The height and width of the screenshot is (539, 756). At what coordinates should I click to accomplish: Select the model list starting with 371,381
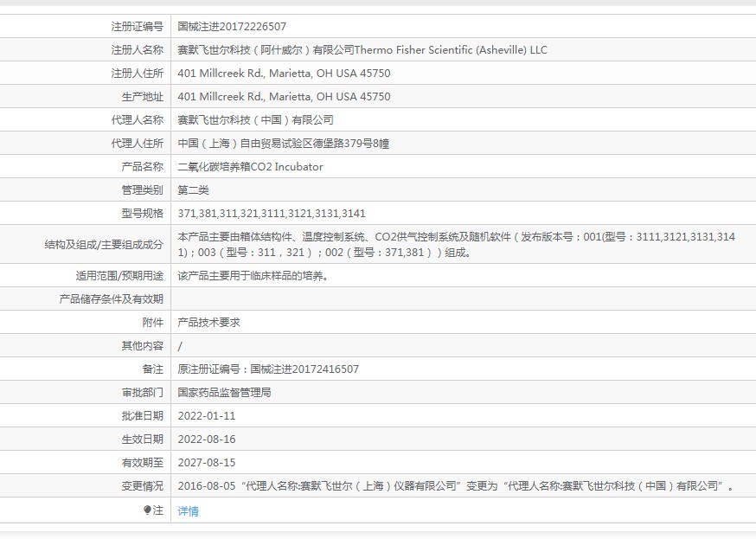[x=272, y=214]
